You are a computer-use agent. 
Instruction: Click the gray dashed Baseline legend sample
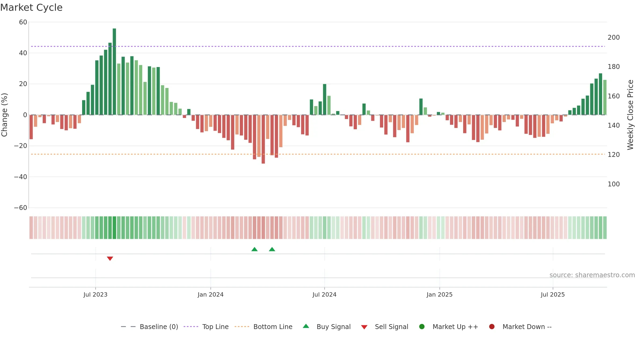[x=128, y=327]
